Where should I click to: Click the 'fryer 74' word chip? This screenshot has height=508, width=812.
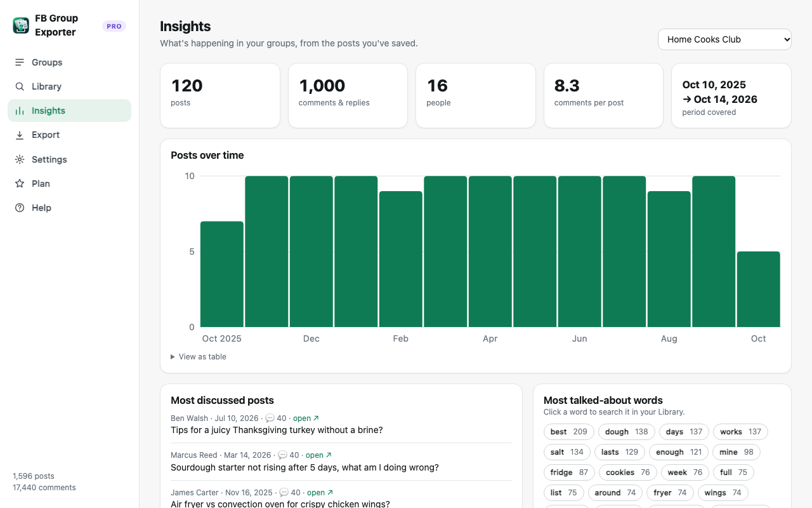pyautogui.click(x=670, y=493)
